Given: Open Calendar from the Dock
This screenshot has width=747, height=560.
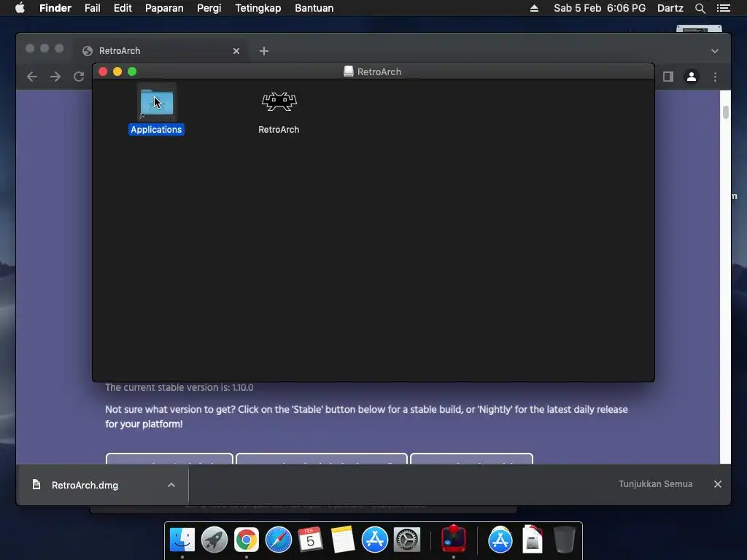Looking at the screenshot, I should coord(310,540).
